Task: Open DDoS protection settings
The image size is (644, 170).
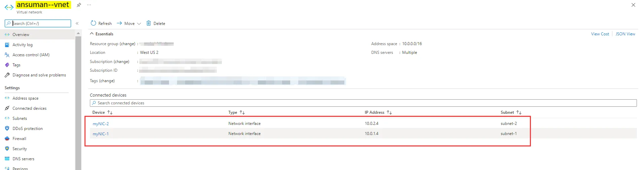Action: (28, 129)
